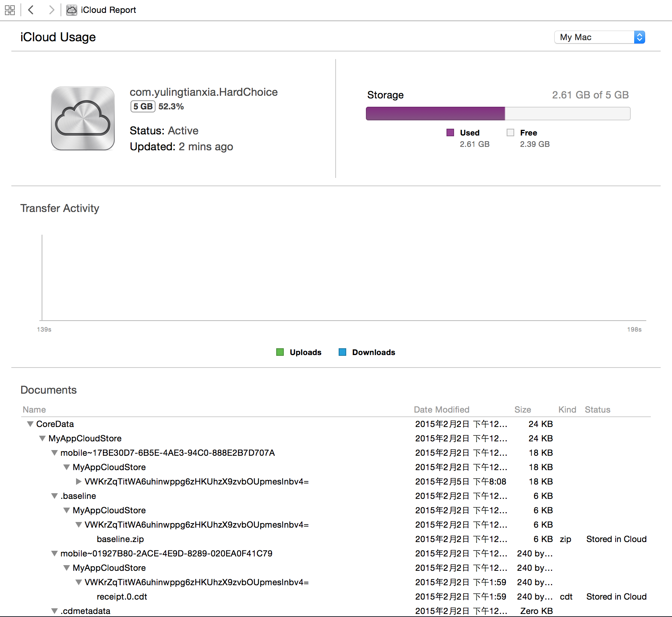
Task: Click the small cloud icon beside iCloud Report
Action: 72,10
